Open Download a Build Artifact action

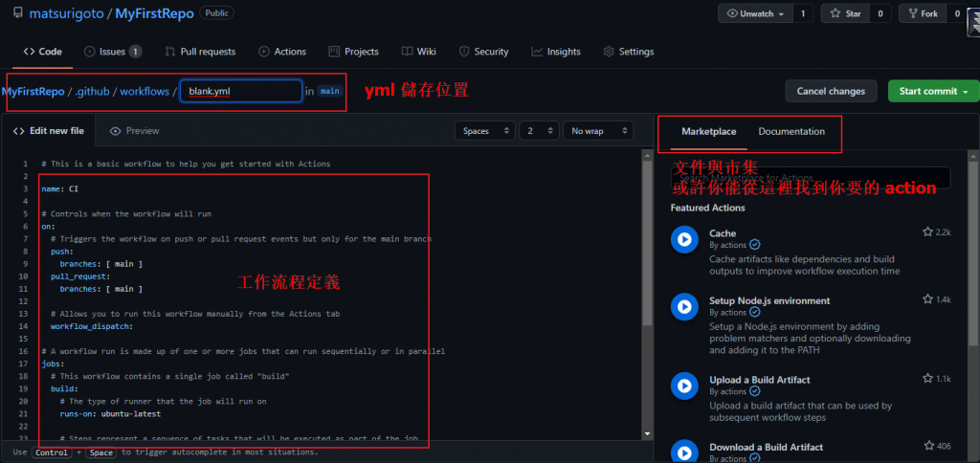tap(766, 447)
